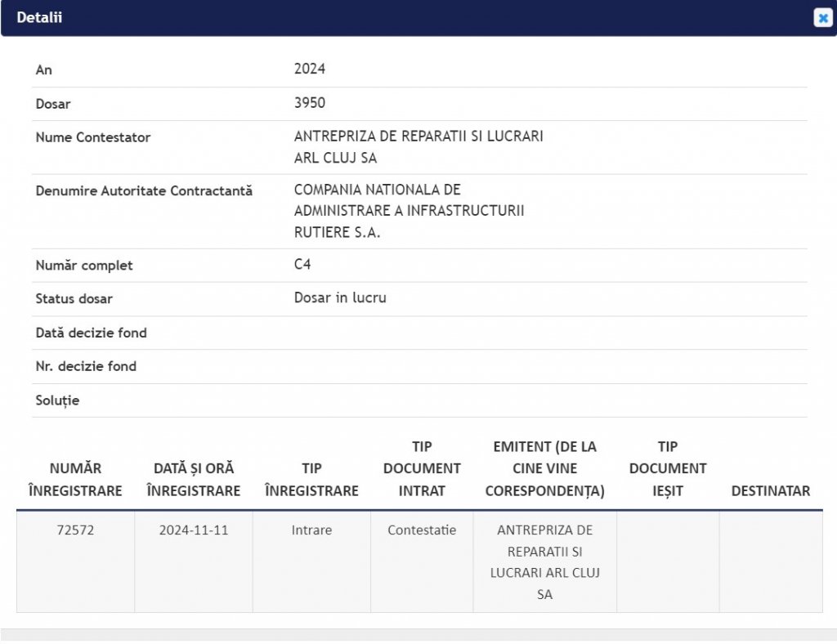The image size is (837, 644).
Task: Click the 'Detalii' dialog title
Action: coord(39,18)
